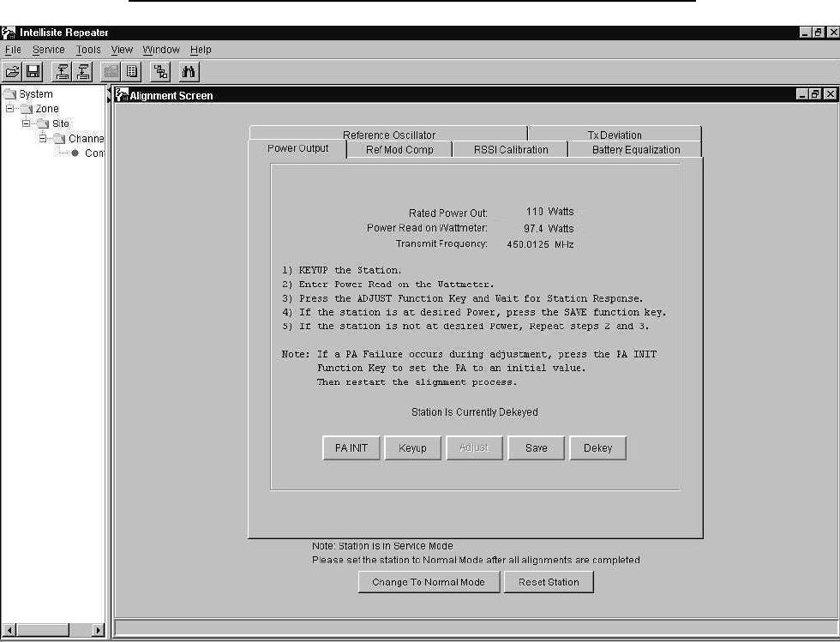
Task: Click the binoculars search toolbar icon
Action: point(189,71)
